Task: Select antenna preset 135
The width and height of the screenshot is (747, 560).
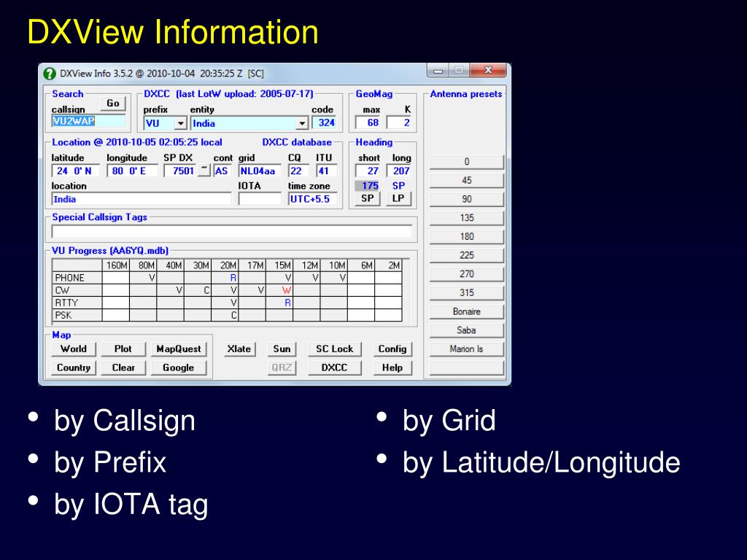Action: click(466, 217)
